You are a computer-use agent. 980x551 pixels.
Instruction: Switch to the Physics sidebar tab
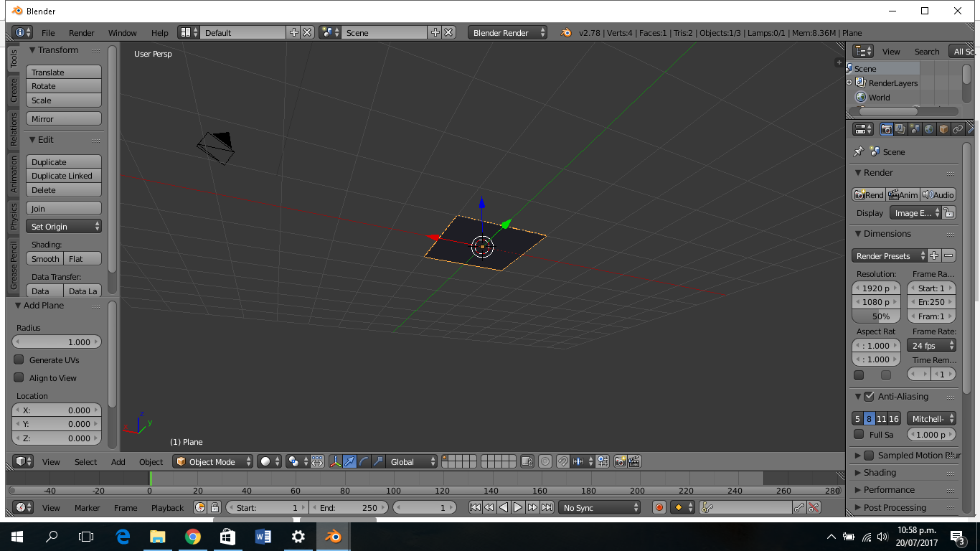13,217
